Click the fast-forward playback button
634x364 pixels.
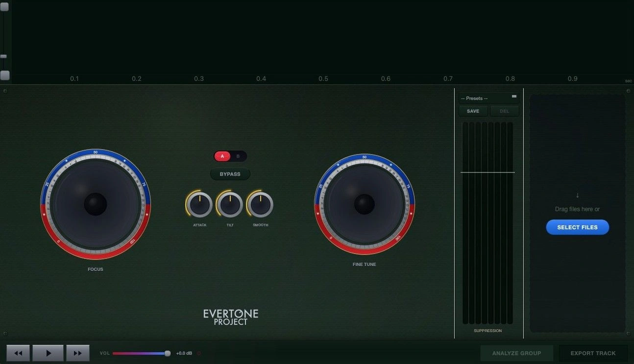pos(78,353)
